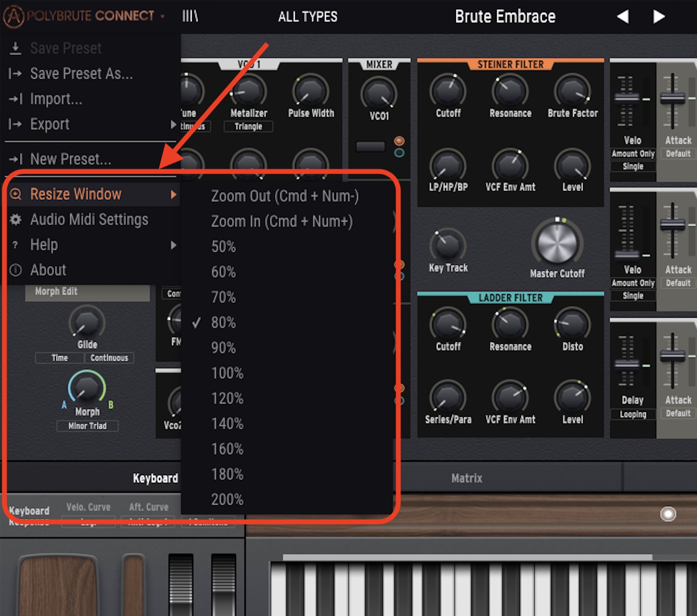Open the first Velo Amount Only dropdown
The image size is (697, 616).
tap(633, 154)
